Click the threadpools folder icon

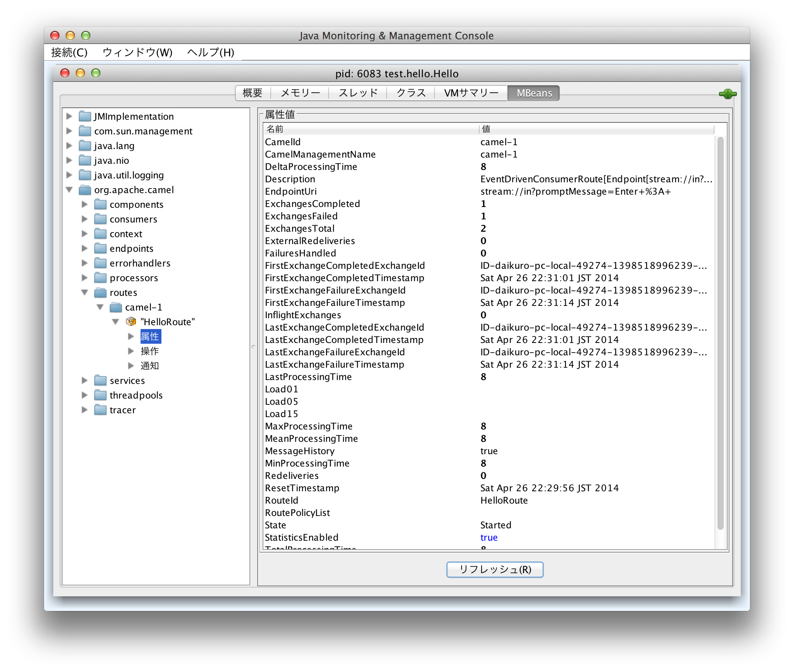tap(100, 395)
